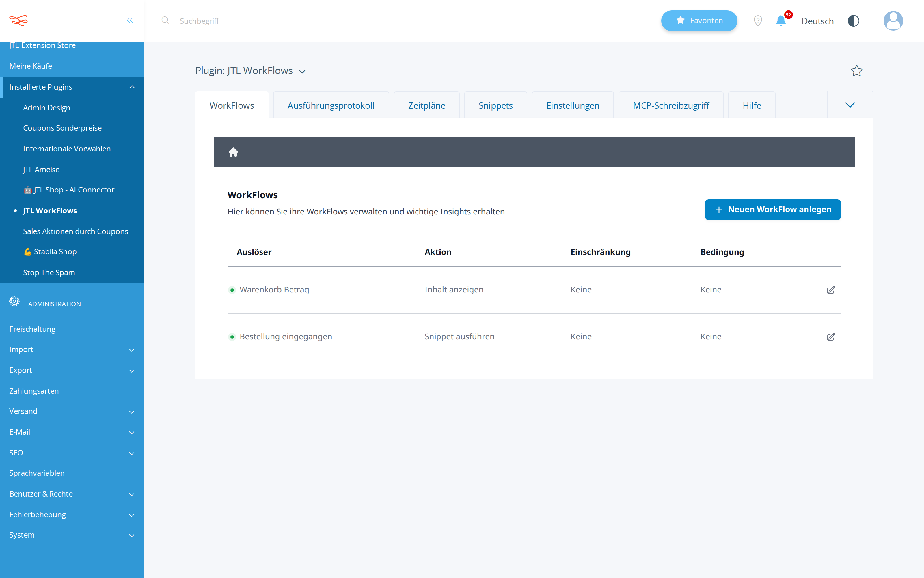
Task: Click Bestellung eingegangen trigger text
Action: click(x=286, y=336)
